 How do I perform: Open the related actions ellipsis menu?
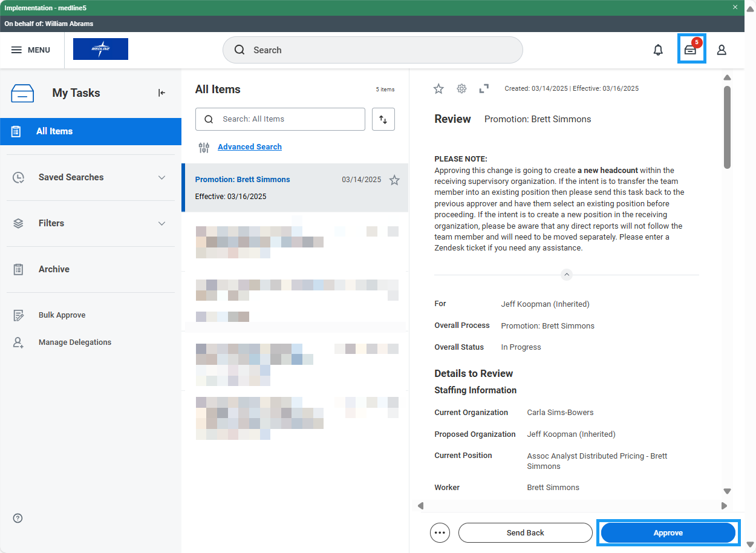[x=440, y=532]
